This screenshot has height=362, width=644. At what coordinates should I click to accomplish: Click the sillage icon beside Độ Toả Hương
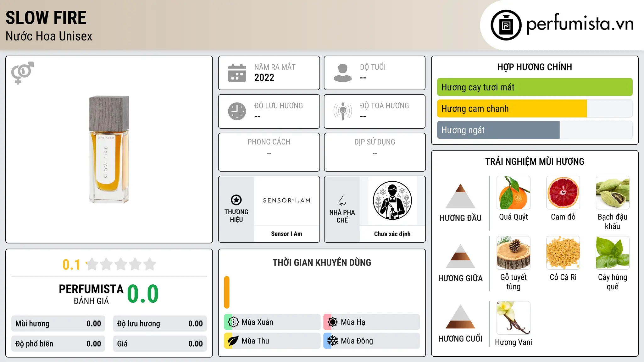[x=342, y=111]
